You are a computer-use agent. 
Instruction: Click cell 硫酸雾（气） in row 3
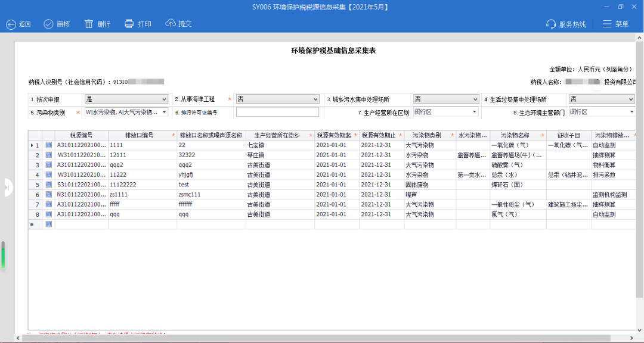tap(518, 164)
